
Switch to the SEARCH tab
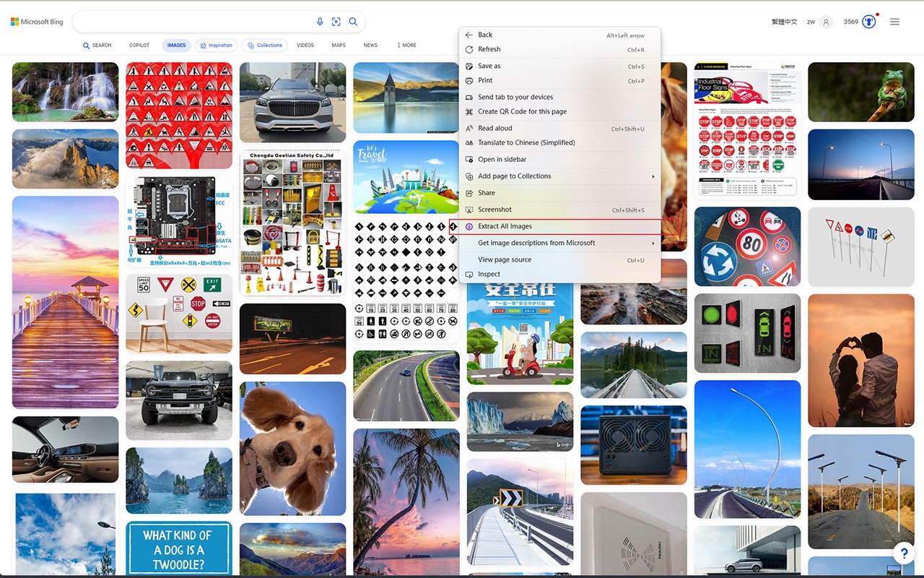click(x=97, y=45)
